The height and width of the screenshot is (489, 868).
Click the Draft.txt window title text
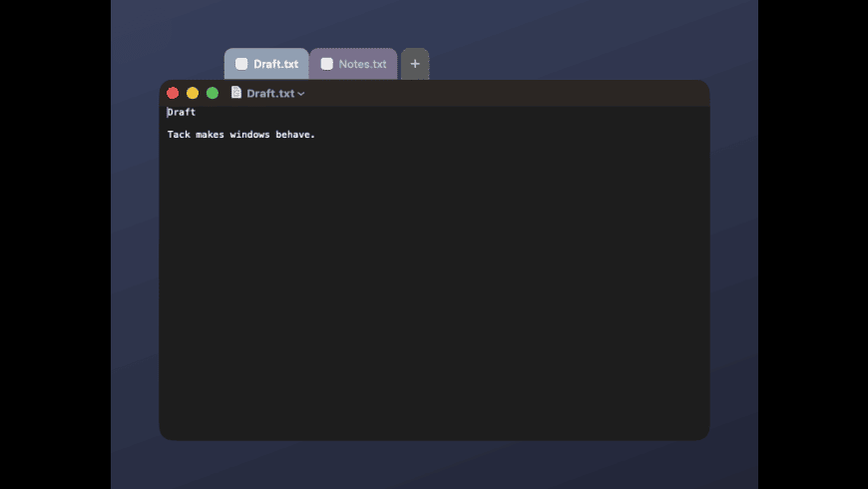click(270, 93)
